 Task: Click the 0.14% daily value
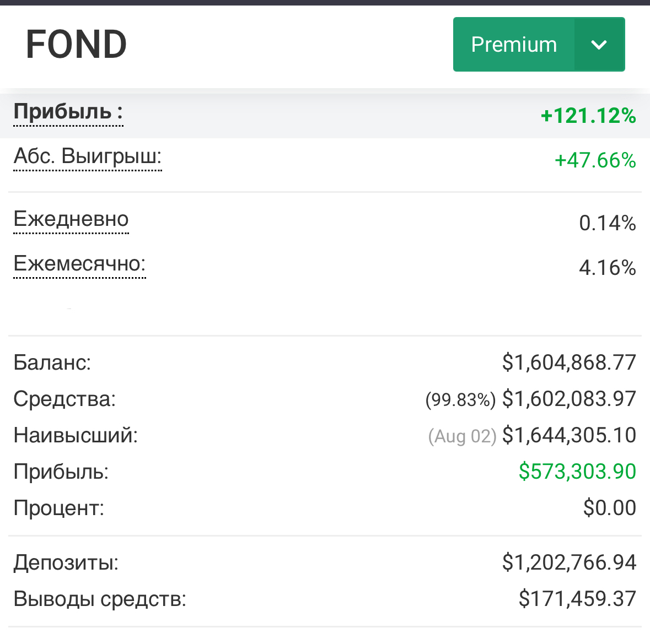pos(607,223)
